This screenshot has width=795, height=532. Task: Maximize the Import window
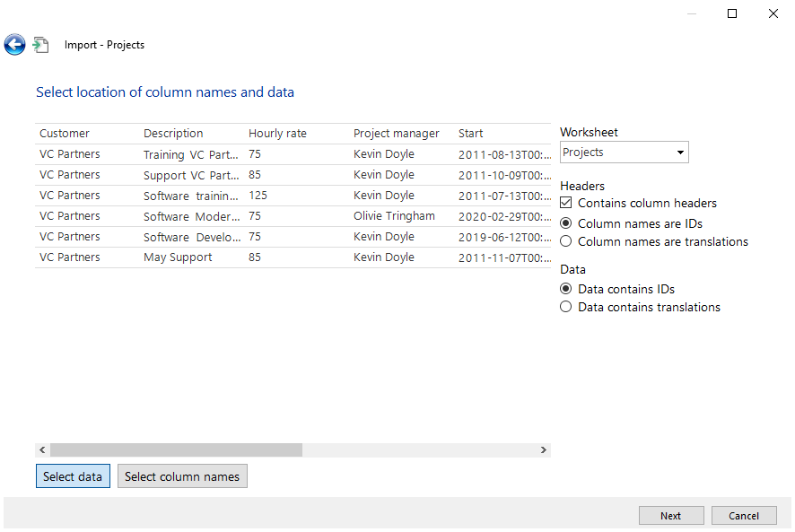(732, 13)
